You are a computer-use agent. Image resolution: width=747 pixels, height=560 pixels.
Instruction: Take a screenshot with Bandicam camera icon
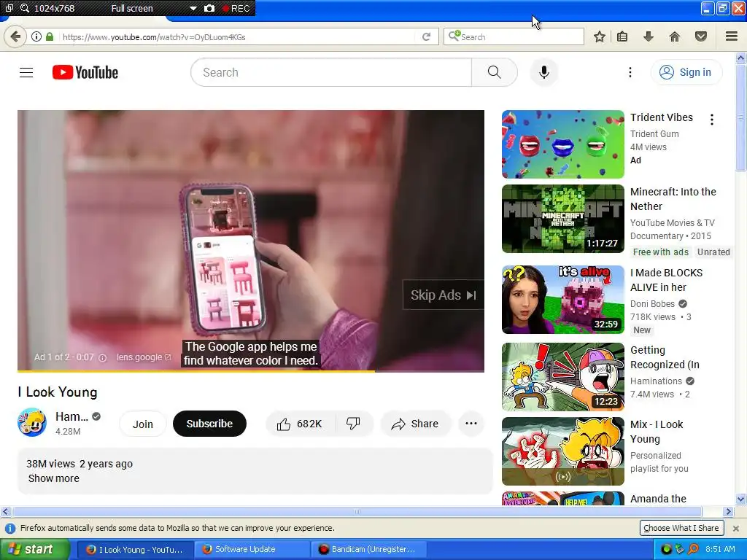pos(209,8)
